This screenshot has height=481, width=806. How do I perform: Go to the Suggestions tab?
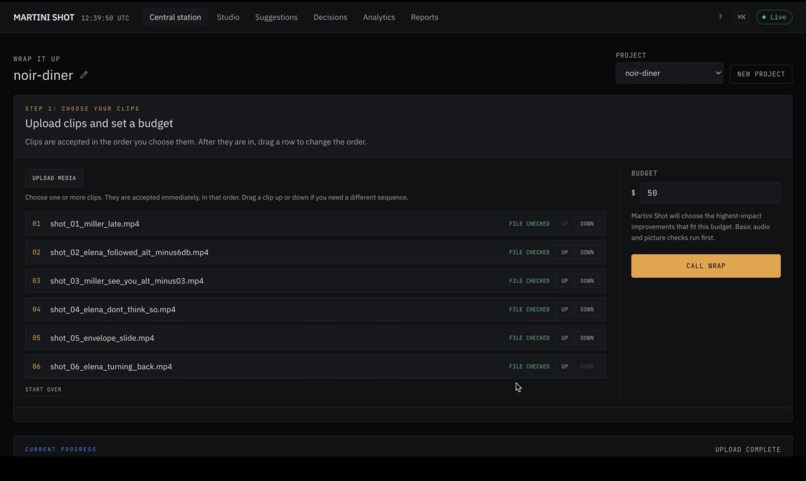pos(276,17)
